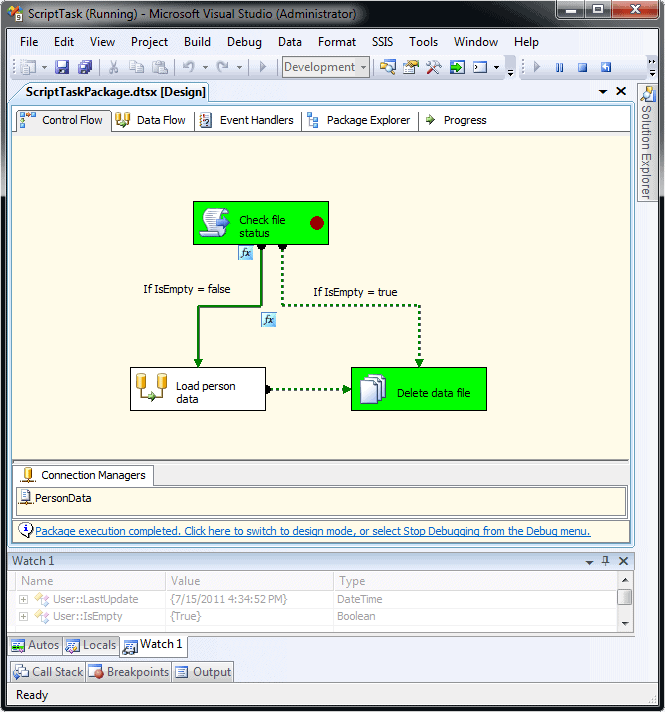Click the Restart debugging icon
The width and height of the screenshot is (665, 712).
tap(605, 67)
